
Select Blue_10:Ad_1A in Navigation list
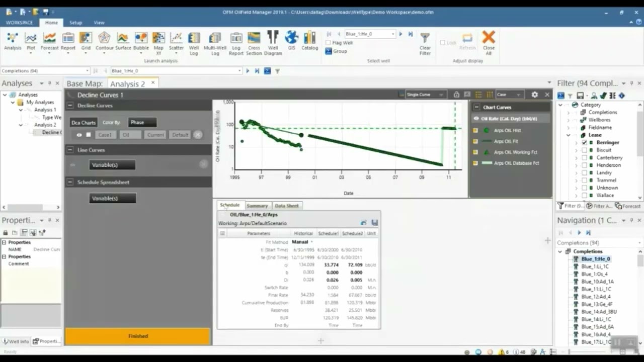click(597, 282)
